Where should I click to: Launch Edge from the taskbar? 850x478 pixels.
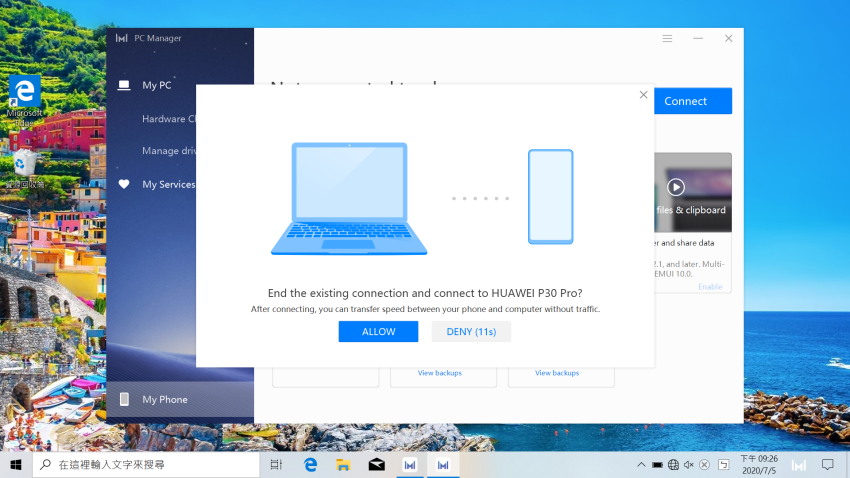tap(310, 464)
